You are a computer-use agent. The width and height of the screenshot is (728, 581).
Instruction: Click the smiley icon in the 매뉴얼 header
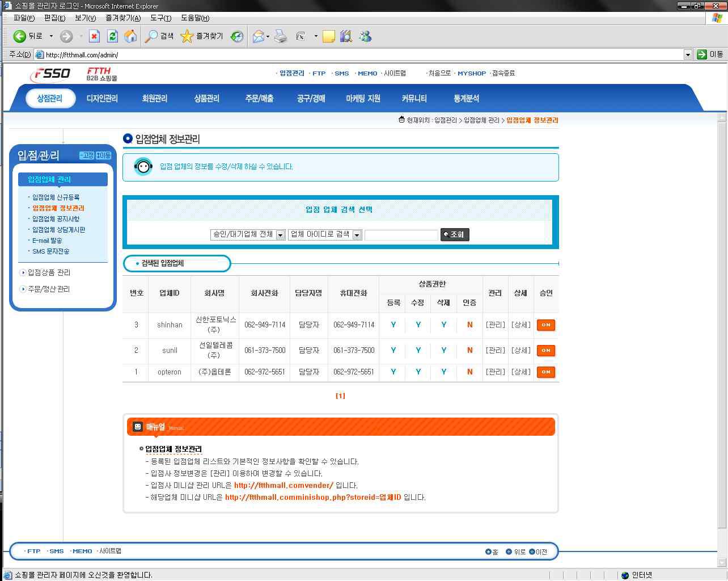tap(138, 427)
